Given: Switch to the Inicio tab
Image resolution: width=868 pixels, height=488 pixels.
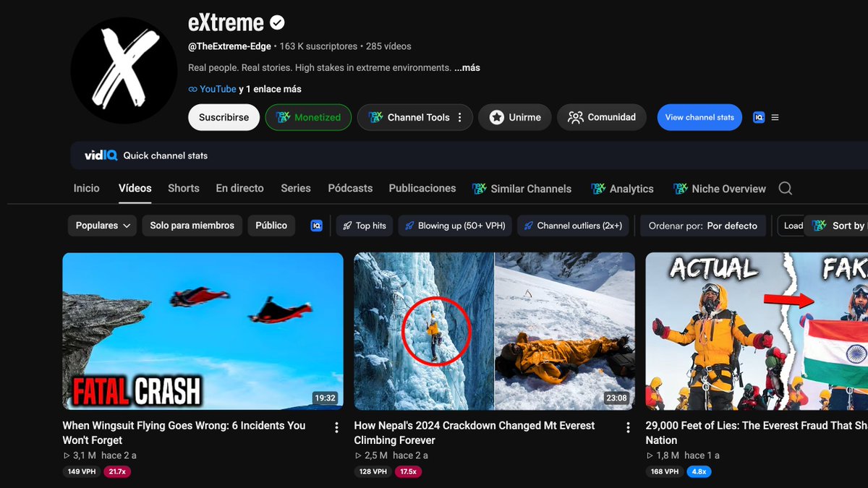Looking at the screenshot, I should pyautogui.click(x=87, y=188).
